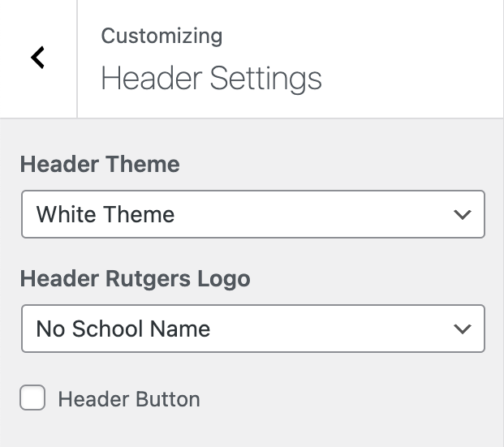The width and height of the screenshot is (504, 447).
Task: Click the Header Settings panel title
Action: [x=211, y=79]
